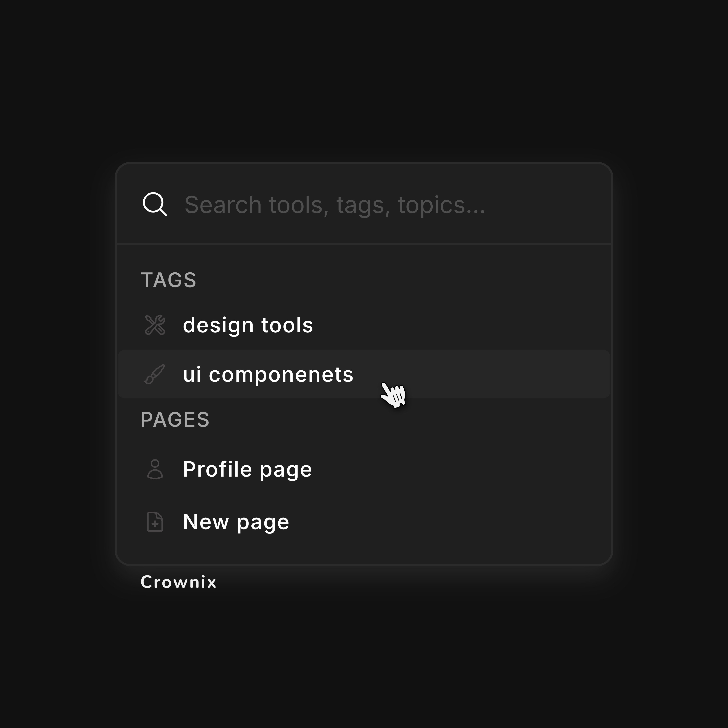Image resolution: width=728 pixels, height=728 pixels.
Task: Select the design tools tag
Action: pos(248,324)
